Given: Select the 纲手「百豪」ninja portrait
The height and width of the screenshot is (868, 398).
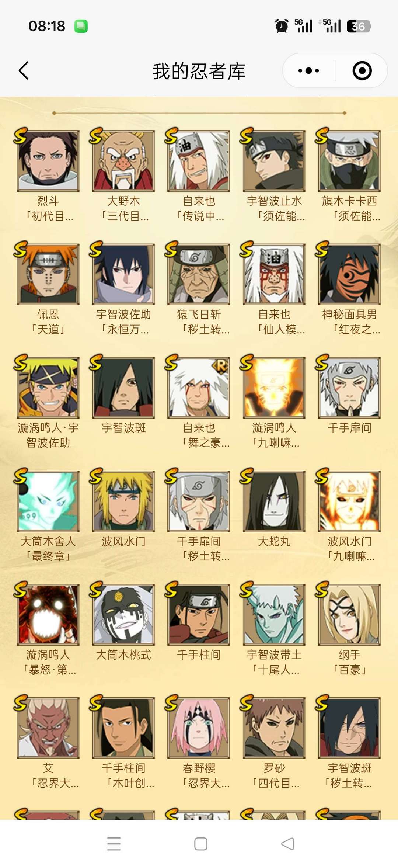Looking at the screenshot, I should (x=349, y=614).
